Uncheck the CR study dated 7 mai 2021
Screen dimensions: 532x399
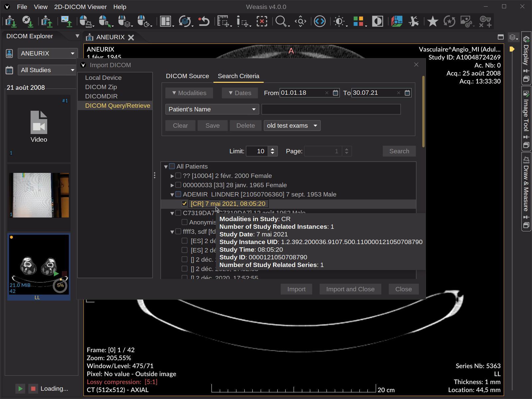click(x=185, y=203)
